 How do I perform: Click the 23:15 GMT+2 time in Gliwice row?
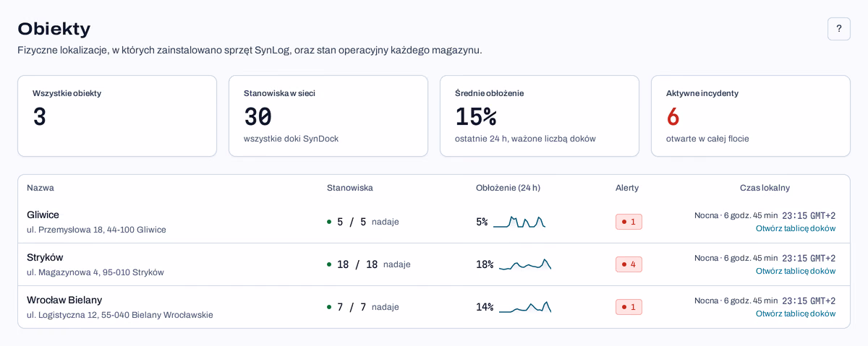click(809, 215)
